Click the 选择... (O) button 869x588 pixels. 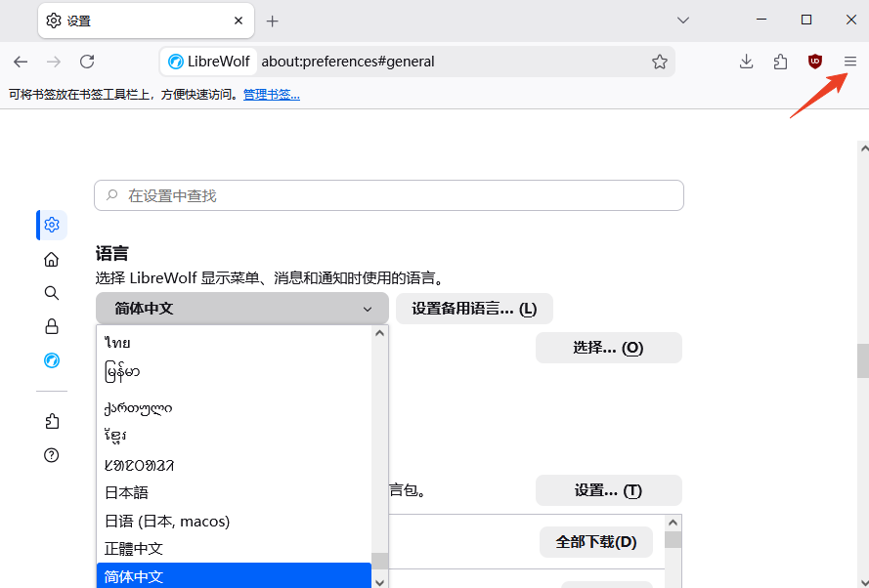point(609,348)
